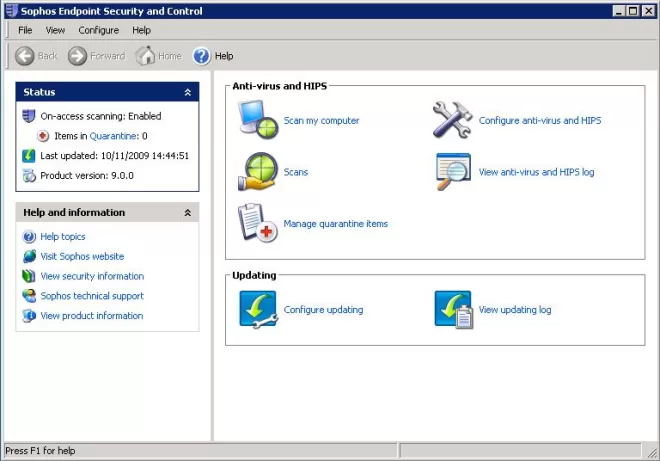Viewport: 660px width, 461px height.
Task: Click the Help topics question mark icon
Action: pyautogui.click(x=29, y=237)
